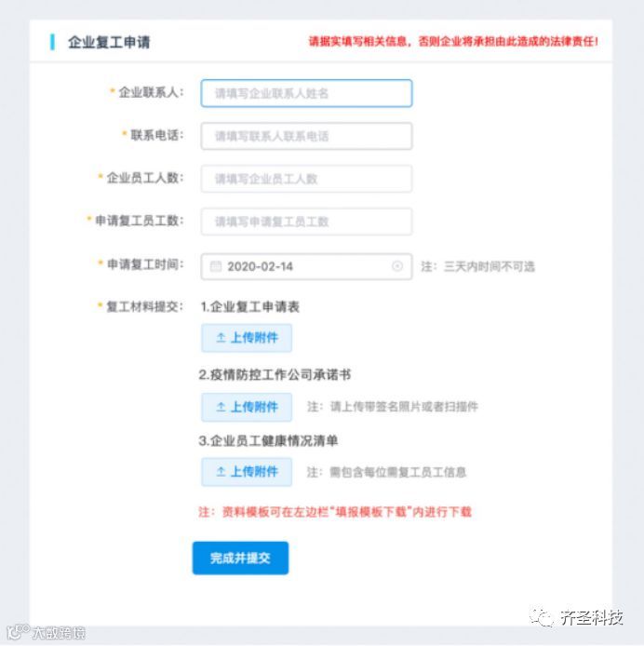Click upload arrow icon under 疫情防控工作公司承诺书
Viewport: 644px width, 646px height.
coord(221,407)
